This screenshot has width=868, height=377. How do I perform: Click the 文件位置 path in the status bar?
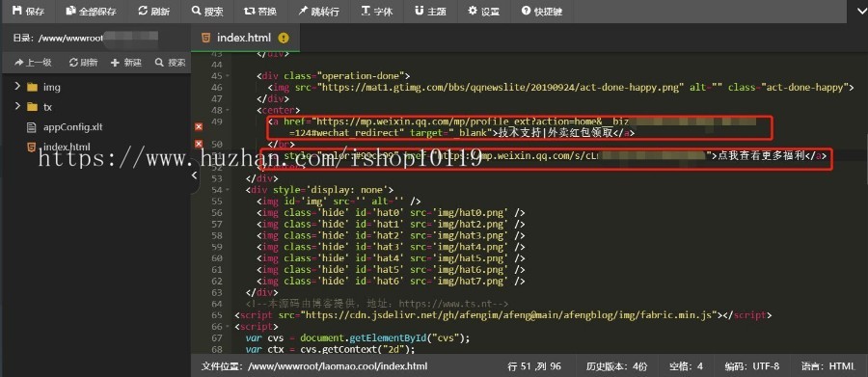point(313,366)
